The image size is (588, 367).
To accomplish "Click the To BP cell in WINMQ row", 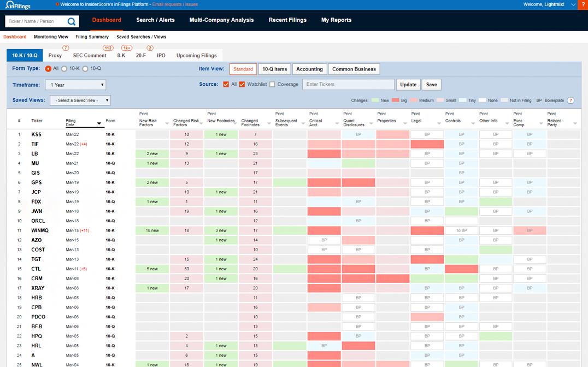I will [x=461, y=230].
